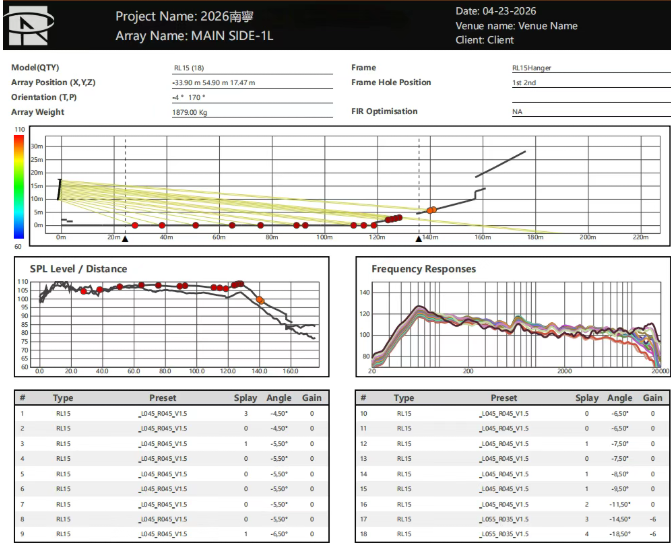Click the upper balcony line in section view
The height and width of the screenshot is (544, 671).
click(500, 164)
